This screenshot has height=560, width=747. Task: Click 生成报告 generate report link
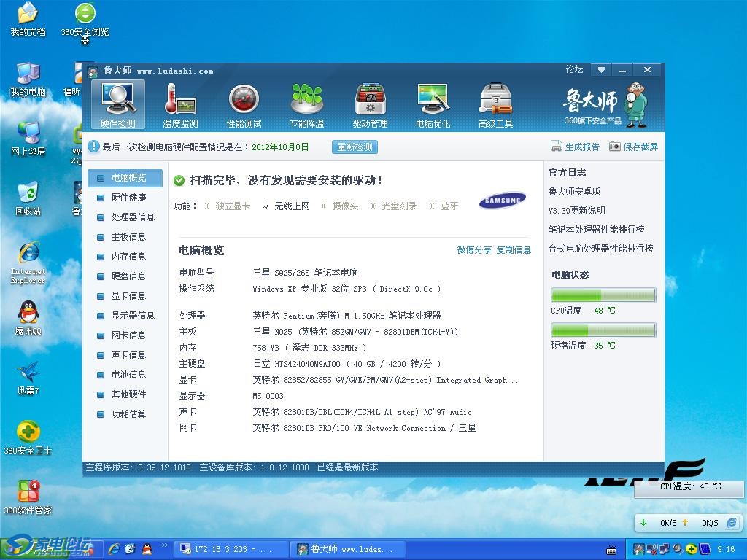click(x=575, y=147)
